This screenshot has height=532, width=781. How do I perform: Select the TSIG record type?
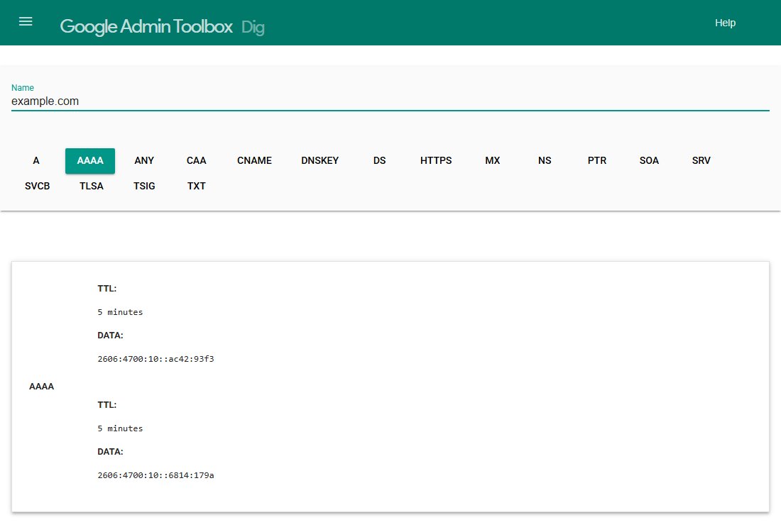pyautogui.click(x=144, y=186)
